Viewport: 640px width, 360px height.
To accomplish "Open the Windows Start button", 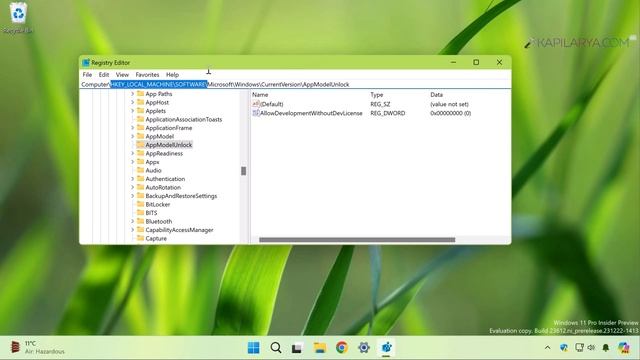I will (x=253, y=347).
